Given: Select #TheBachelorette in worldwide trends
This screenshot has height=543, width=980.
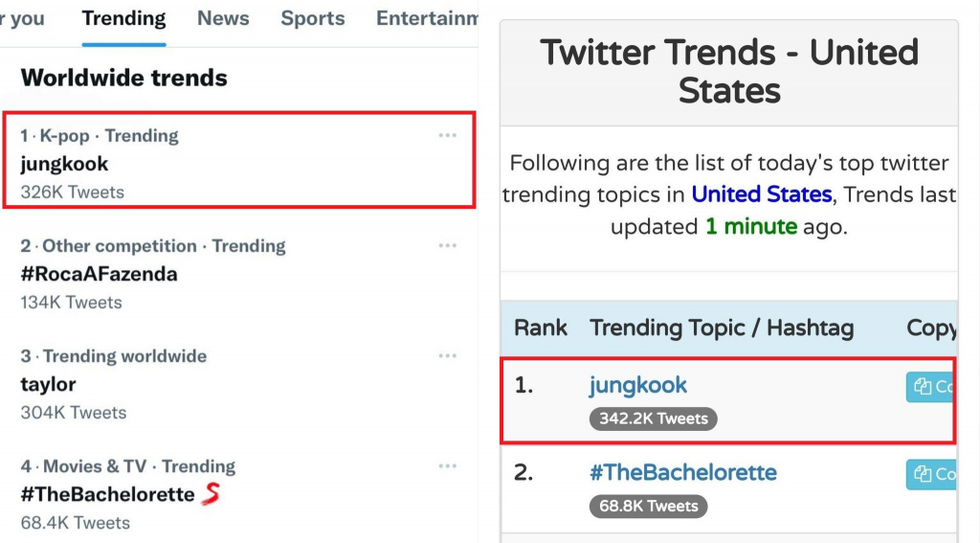Looking at the screenshot, I should [239, 494].
